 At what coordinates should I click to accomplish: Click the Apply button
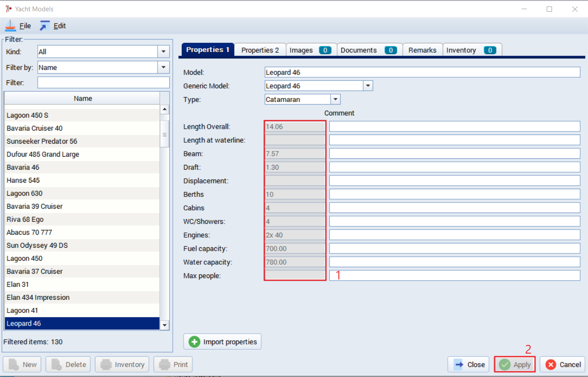pos(515,364)
